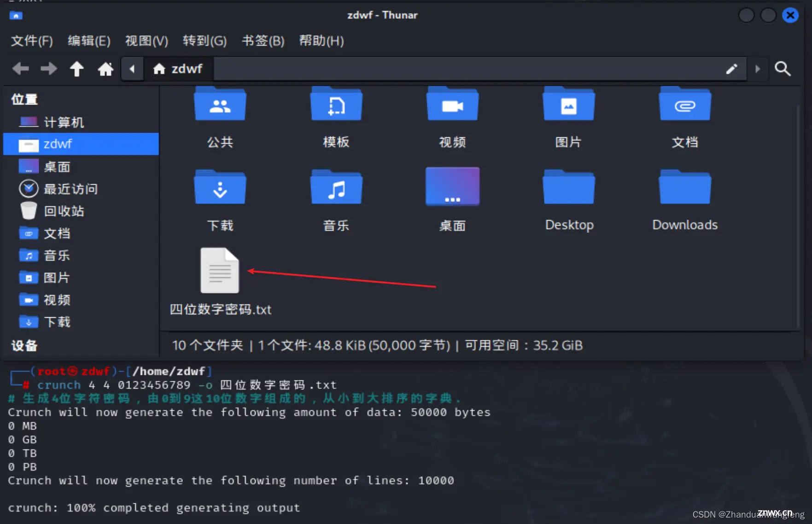Click the '100% completed' terminal line
The image size is (812, 524).
[154, 508]
